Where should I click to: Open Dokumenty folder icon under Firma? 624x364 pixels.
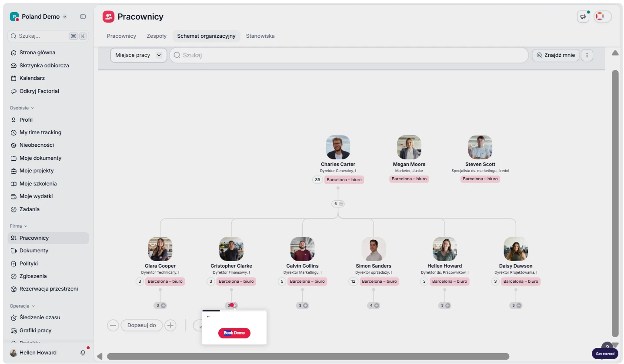click(x=13, y=251)
